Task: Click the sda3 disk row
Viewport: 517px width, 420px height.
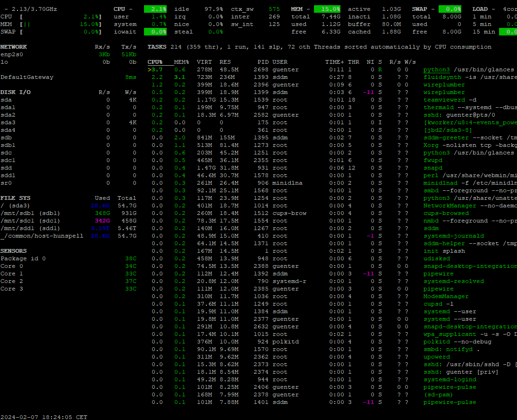Action: pyautogui.click(x=68, y=122)
